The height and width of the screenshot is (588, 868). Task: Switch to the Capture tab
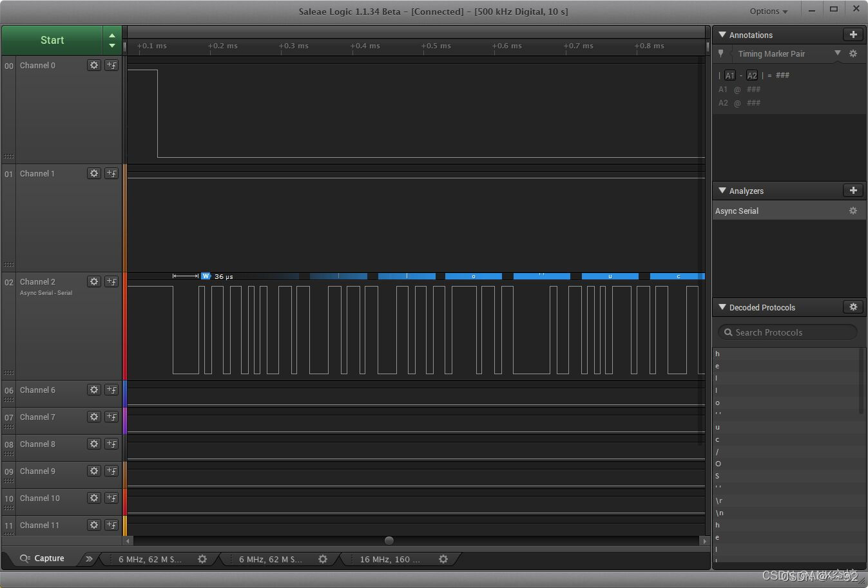point(43,558)
